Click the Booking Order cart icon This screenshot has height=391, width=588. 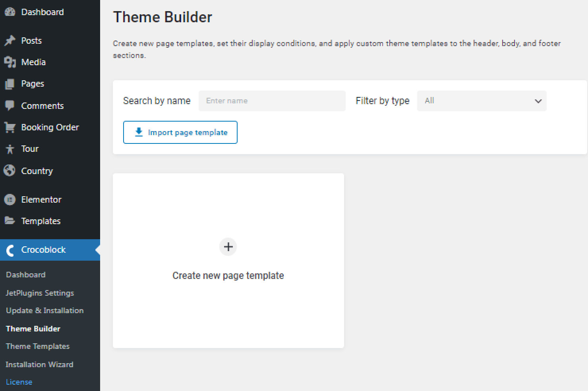10,127
